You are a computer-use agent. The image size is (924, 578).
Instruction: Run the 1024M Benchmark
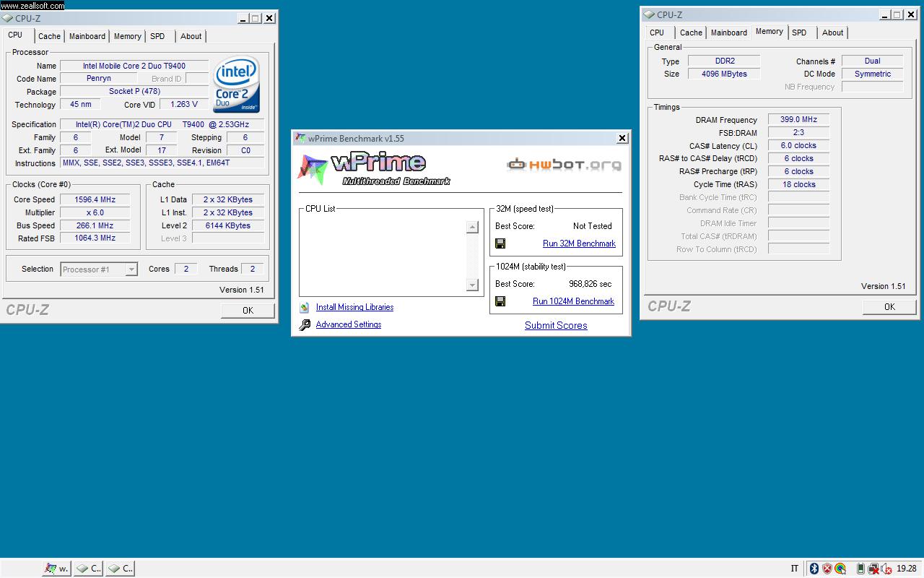573,301
